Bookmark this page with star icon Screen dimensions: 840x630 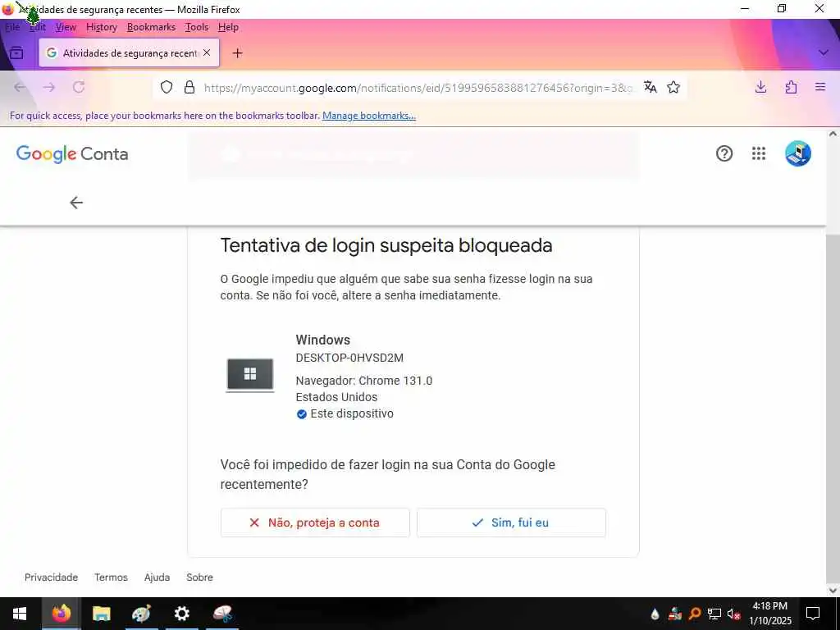coord(673,87)
